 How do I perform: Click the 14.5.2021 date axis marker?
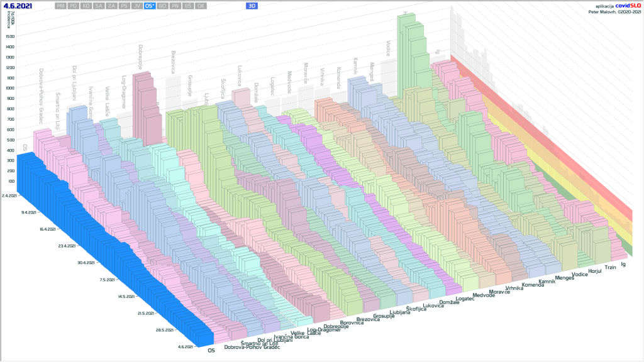[x=119, y=295]
